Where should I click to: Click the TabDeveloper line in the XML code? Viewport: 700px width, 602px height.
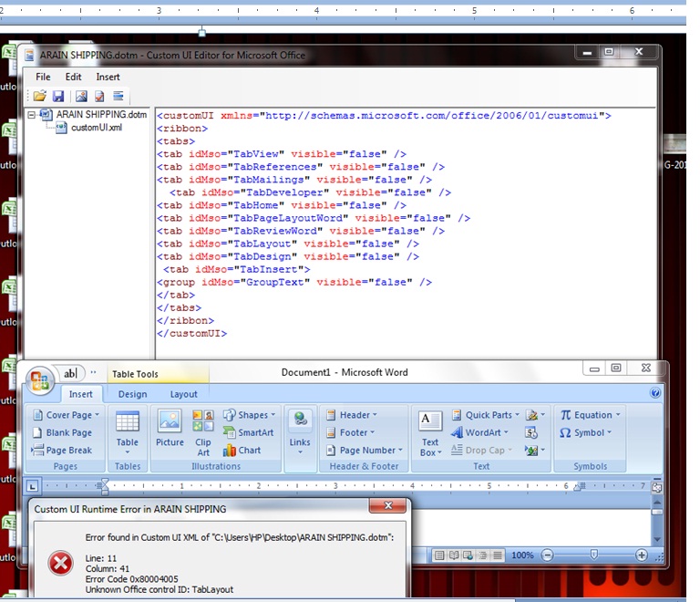coord(310,192)
